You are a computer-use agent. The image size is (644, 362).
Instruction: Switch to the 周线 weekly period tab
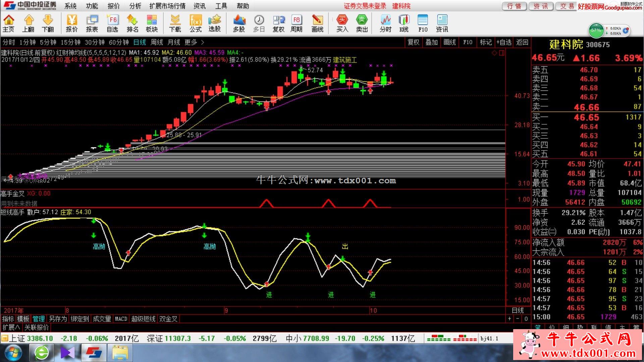157,42
